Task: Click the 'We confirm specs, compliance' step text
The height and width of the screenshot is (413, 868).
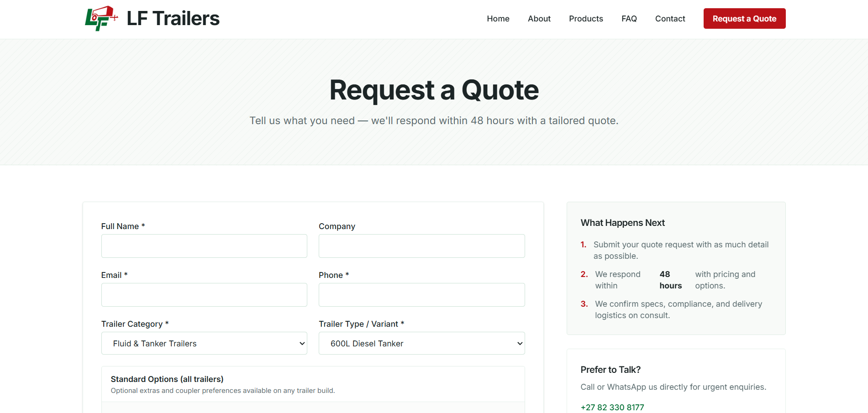Action: pos(679,309)
